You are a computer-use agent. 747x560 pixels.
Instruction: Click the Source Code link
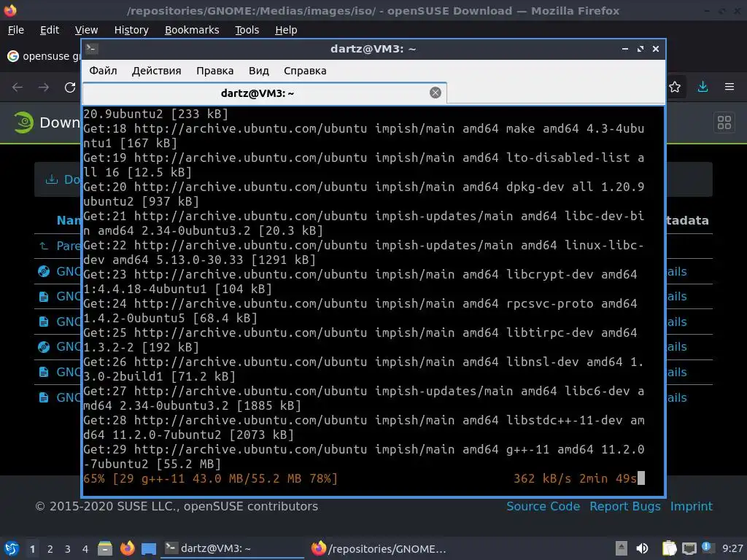543,506
